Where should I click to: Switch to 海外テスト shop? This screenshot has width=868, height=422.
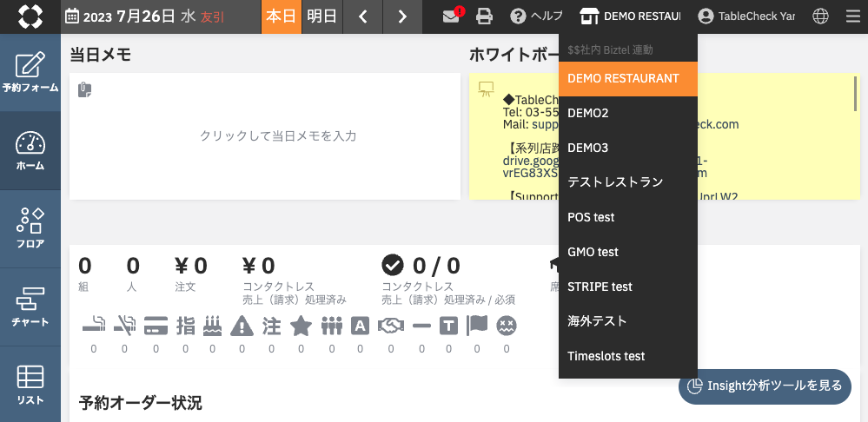click(627, 321)
